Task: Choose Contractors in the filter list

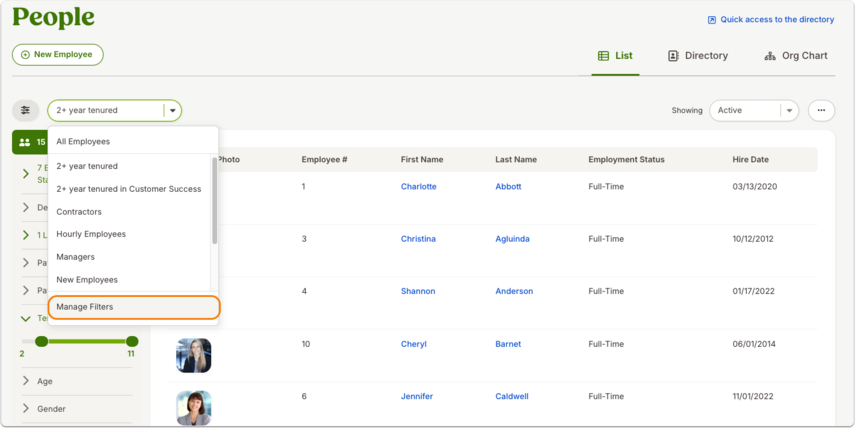Action: point(79,212)
